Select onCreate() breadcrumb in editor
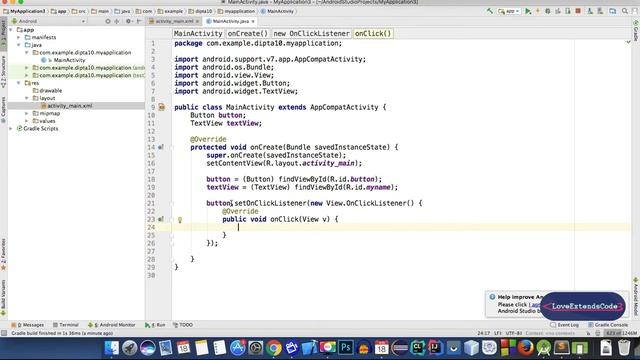The image size is (640, 360). point(247,33)
